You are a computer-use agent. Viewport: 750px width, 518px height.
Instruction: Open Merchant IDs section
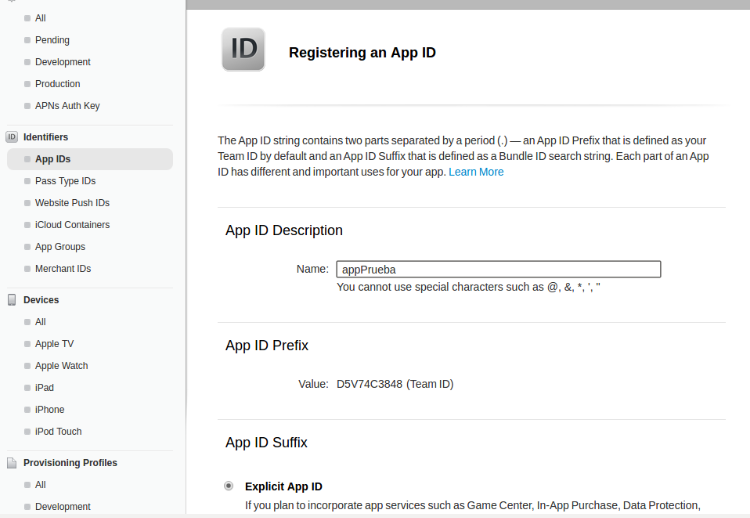tap(63, 269)
